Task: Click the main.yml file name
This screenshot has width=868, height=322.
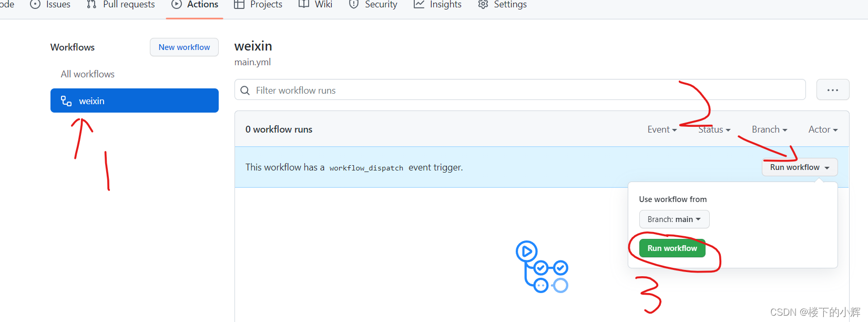Action: coord(253,62)
